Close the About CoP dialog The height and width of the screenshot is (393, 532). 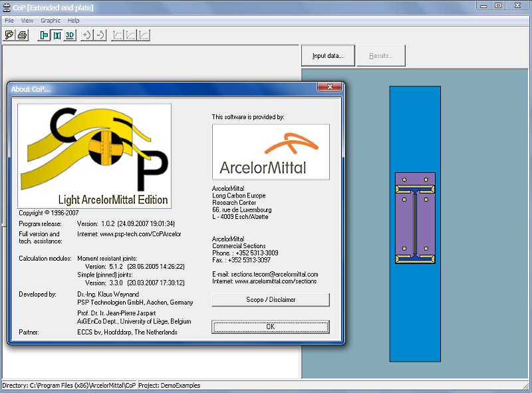point(329,87)
